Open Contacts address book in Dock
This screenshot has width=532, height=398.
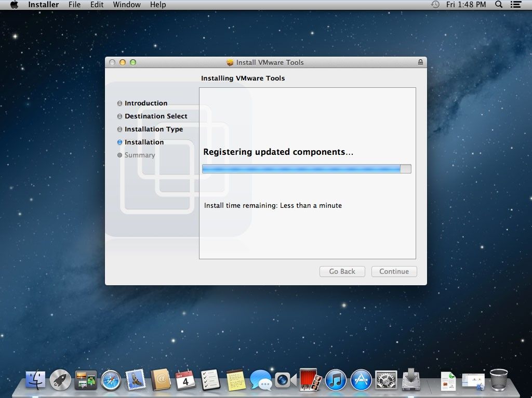pyautogui.click(x=161, y=380)
